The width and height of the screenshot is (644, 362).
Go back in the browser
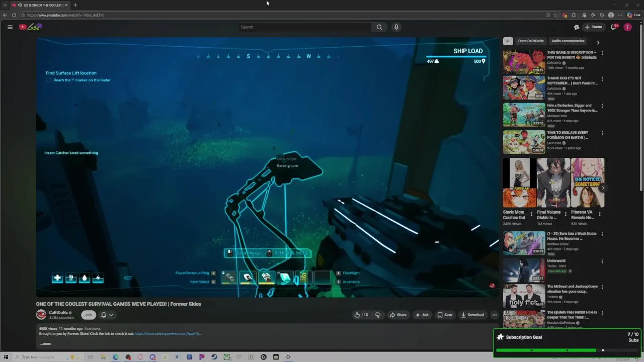click(x=5, y=15)
